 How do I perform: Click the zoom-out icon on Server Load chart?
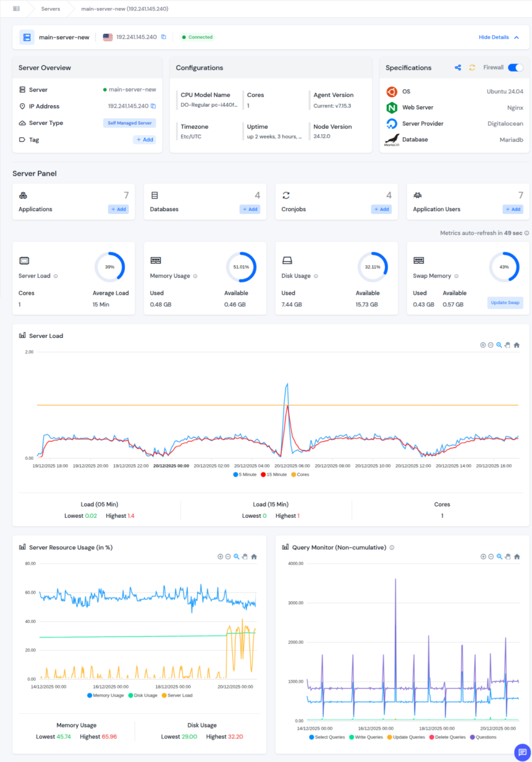pos(490,345)
